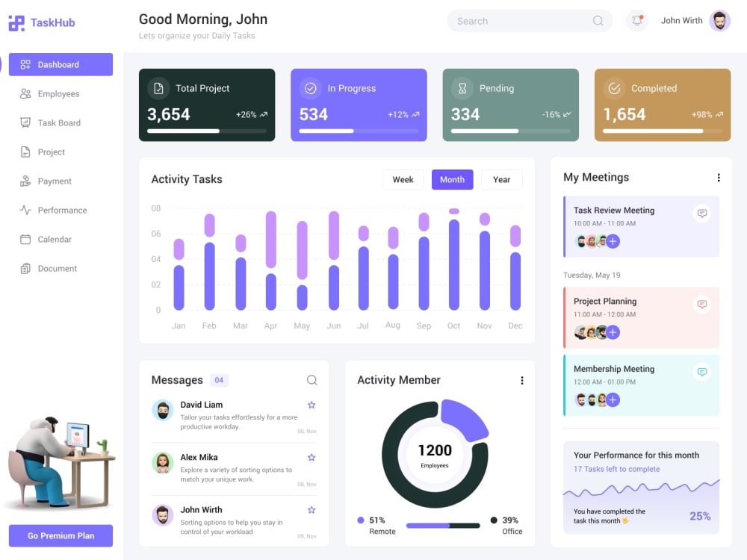Open the notifications bell
Image resolution: width=747 pixels, height=560 pixels.
[x=637, y=21]
